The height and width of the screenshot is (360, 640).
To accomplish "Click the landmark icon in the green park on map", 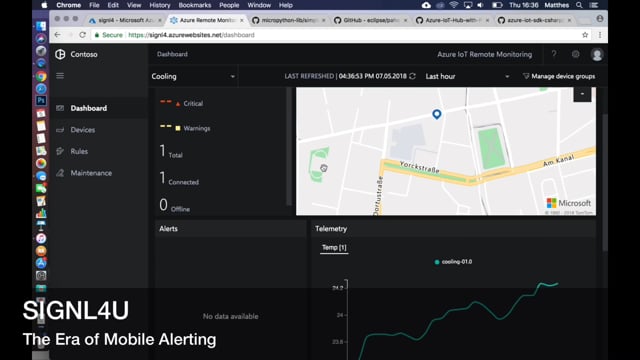I will 324,168.
